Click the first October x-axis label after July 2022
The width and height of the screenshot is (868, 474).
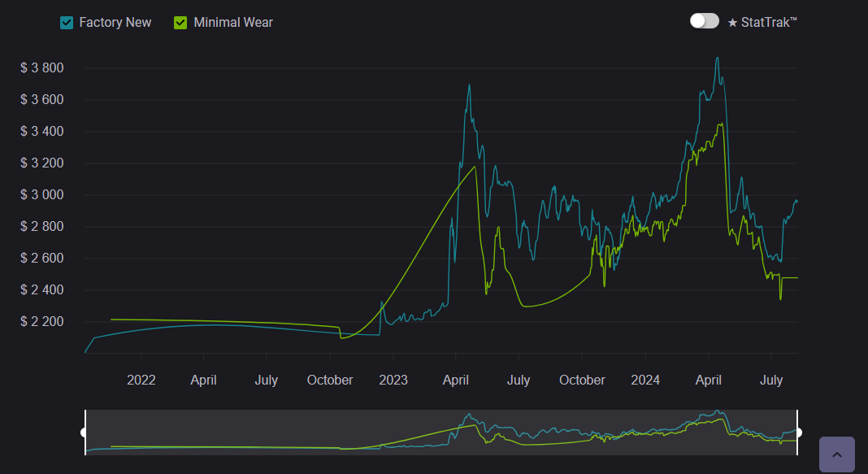330,381
